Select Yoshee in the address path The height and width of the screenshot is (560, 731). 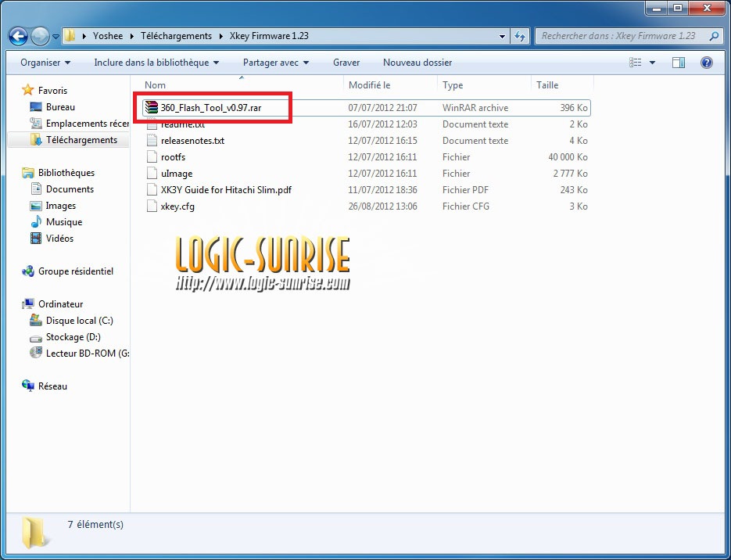[x=108, y=36]
